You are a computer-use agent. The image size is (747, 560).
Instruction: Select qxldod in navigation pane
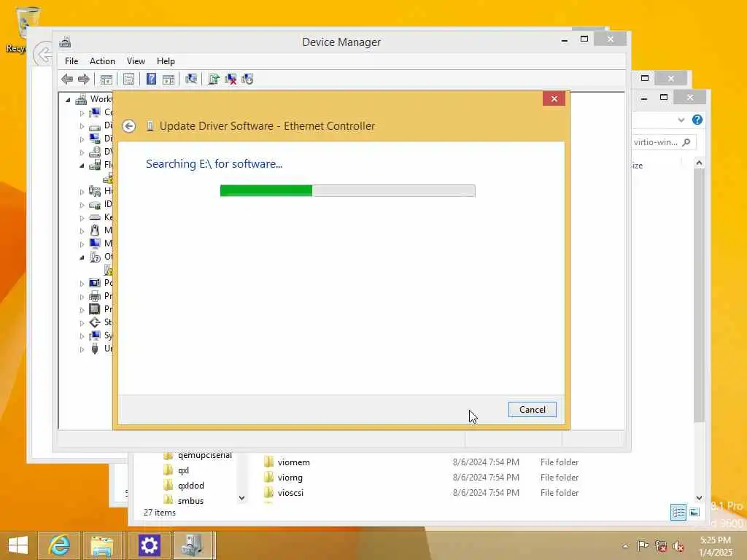[191, 486]
